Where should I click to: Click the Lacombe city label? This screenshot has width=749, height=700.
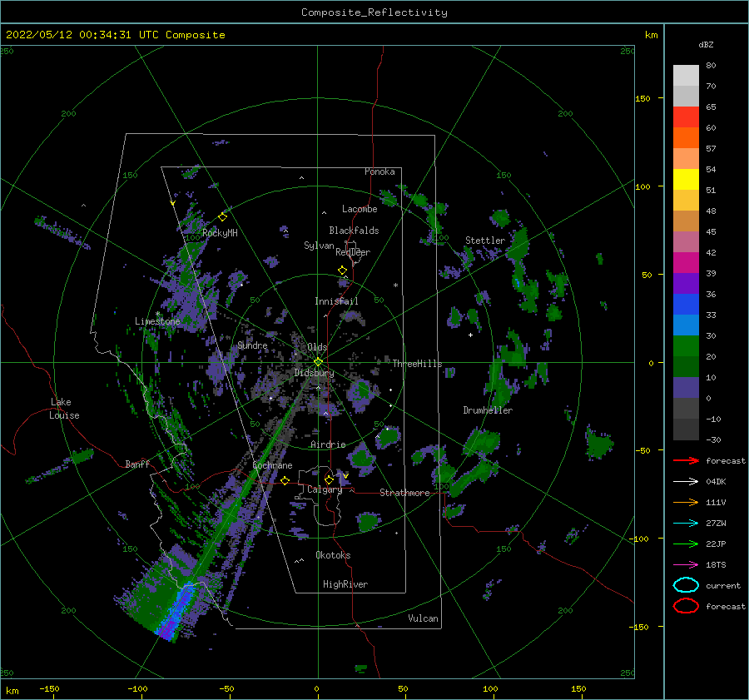click(360, 209)
